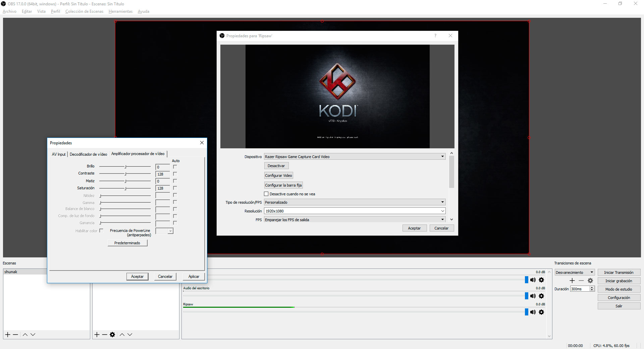644x349 pixels.
Task: Switch to AV Input tab
Action: click(x=59, y=154)
